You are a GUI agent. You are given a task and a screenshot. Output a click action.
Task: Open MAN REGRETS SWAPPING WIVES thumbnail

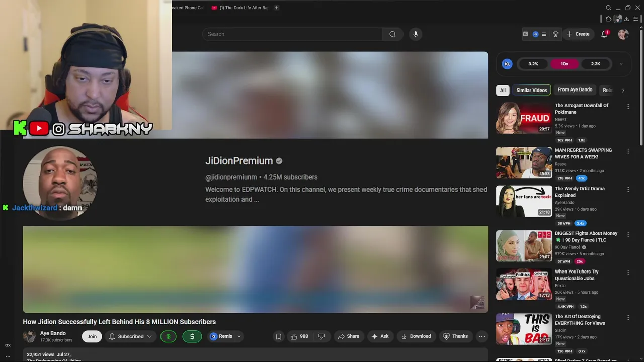pyautogui.click(x=524, y=163)
